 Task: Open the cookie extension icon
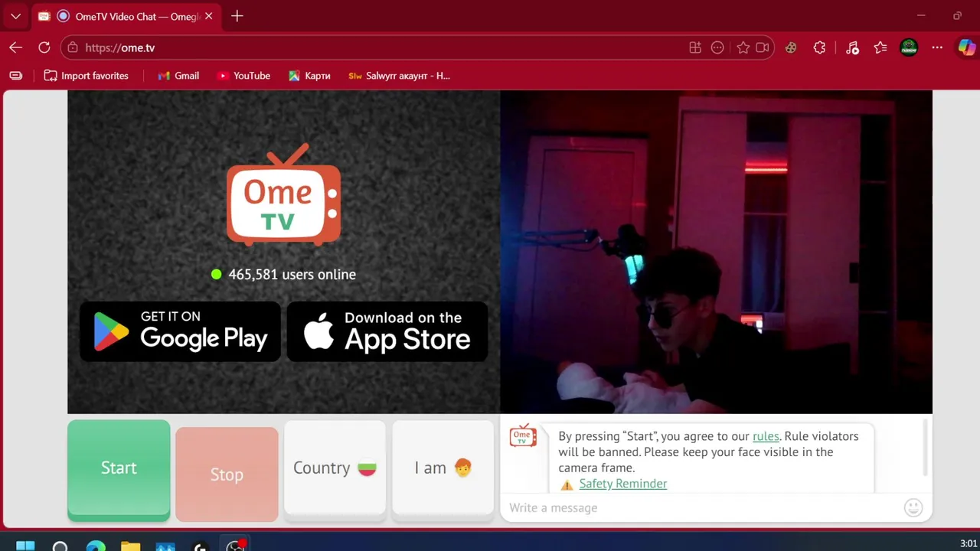(x=791, y=47)
